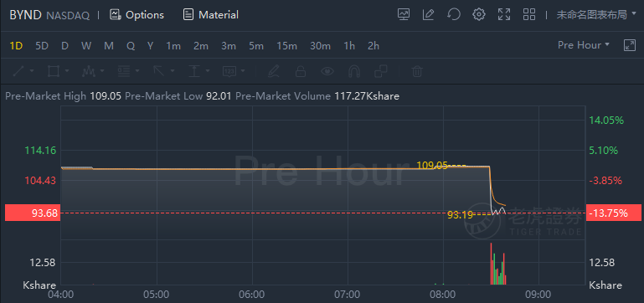Toggle drawing visibility with the eye icon

327,71
